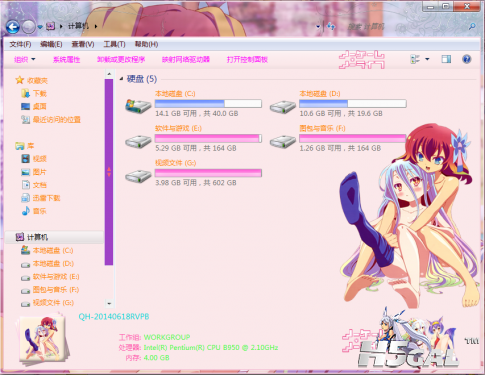Viewport: 485px width, 375px height.
Task: Expand the 组织 dropdown menu
Action: [24, 60]
